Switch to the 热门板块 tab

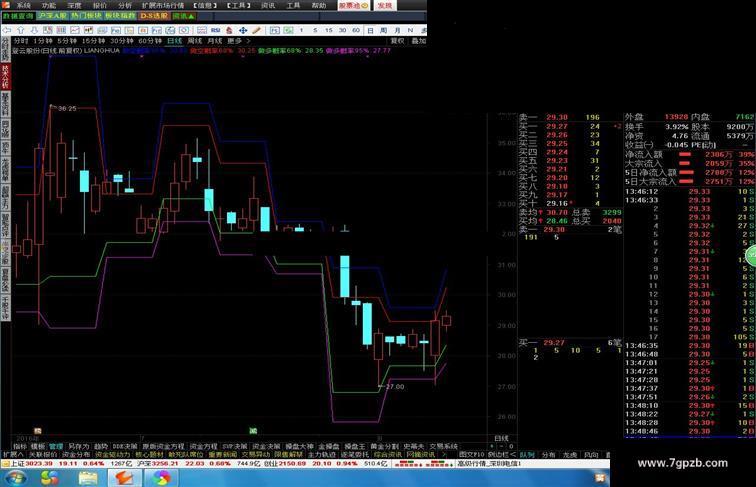tap(87, 16)
